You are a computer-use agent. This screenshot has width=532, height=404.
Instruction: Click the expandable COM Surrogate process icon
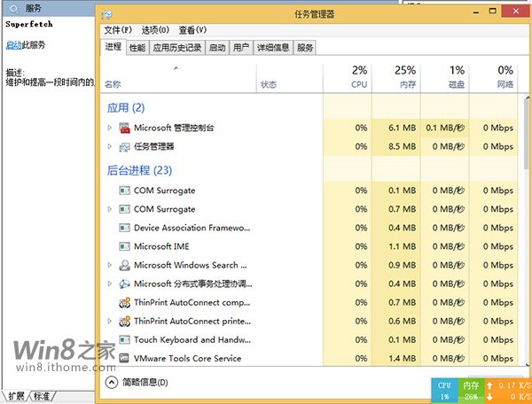(x=124, y=209)
